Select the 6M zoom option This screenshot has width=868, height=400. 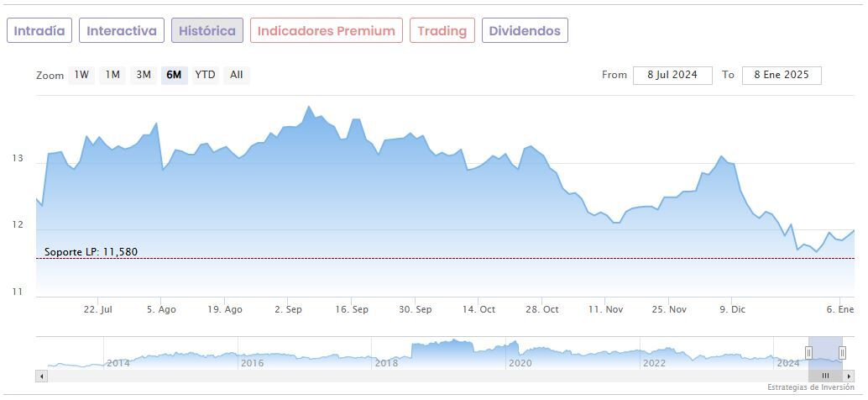coord(174,75)
